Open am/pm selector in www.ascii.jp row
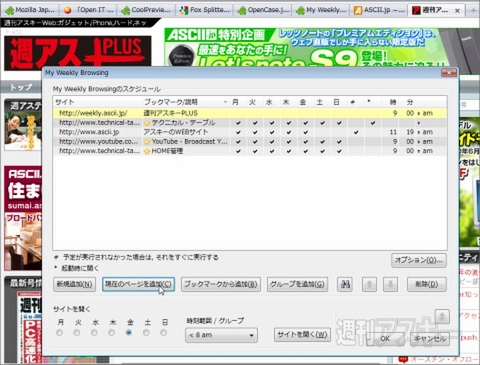The width and height of the screenshot is (480, 365). [426, 132]
